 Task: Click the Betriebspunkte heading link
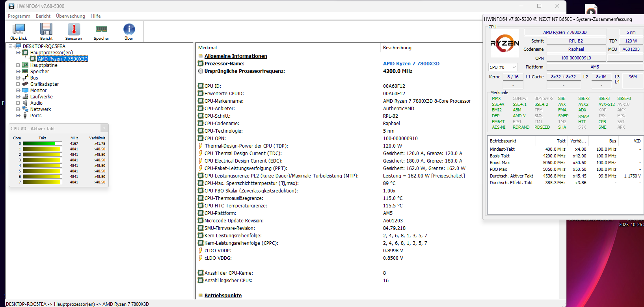click(223, 296)
